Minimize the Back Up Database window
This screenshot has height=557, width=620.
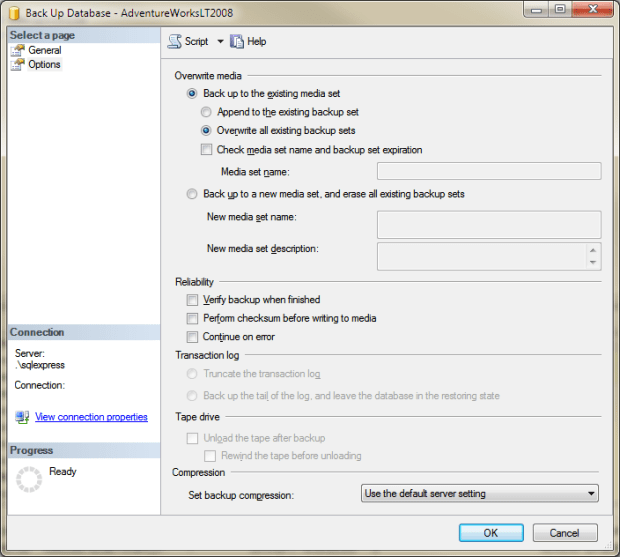536,10
